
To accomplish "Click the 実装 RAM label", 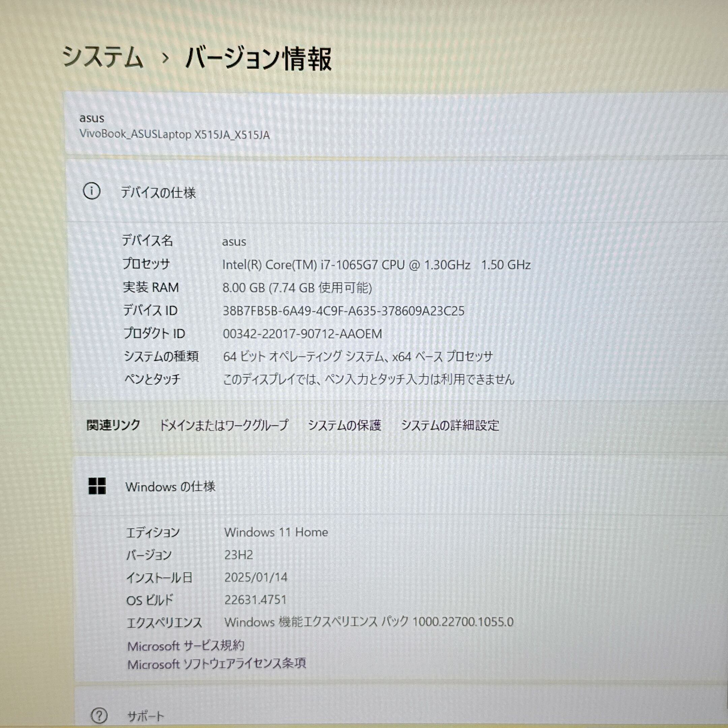I will click(x=151, y=287).
